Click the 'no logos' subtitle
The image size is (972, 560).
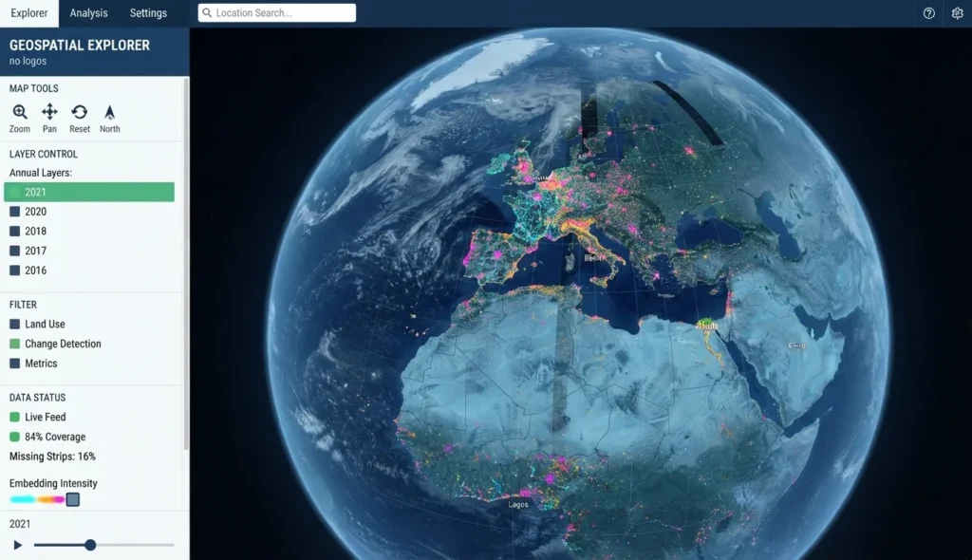point(28,61)
